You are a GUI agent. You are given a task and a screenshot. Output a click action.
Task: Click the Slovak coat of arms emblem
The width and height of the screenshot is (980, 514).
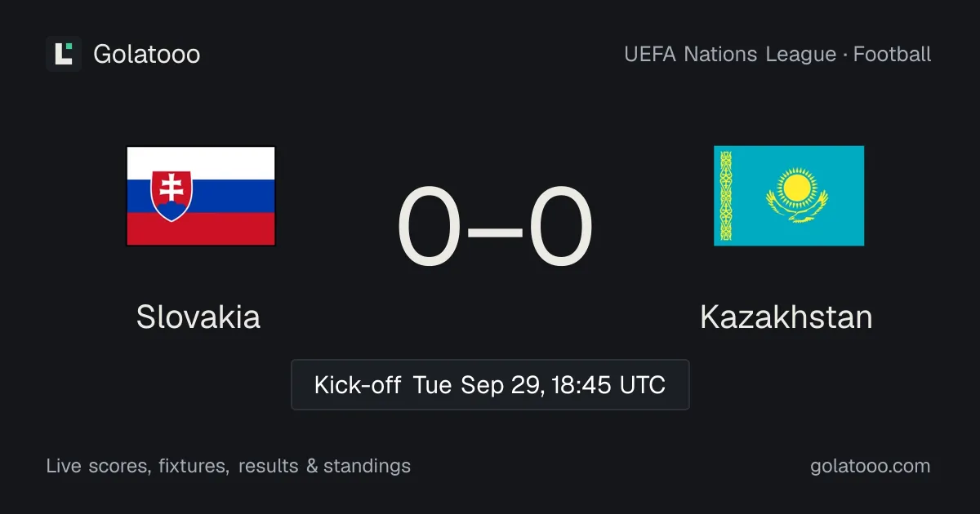(x=171, y=196)
